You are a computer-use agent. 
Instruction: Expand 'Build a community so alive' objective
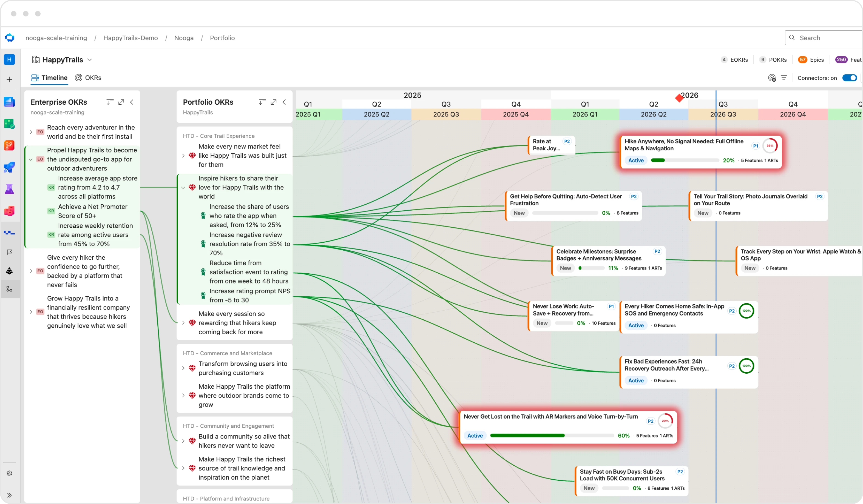pos(183,441)
